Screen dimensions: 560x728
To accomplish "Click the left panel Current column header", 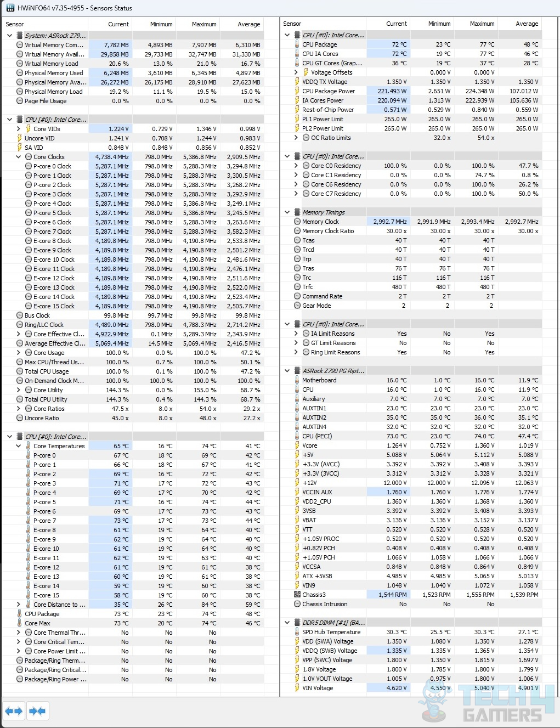I will point(110,24).
